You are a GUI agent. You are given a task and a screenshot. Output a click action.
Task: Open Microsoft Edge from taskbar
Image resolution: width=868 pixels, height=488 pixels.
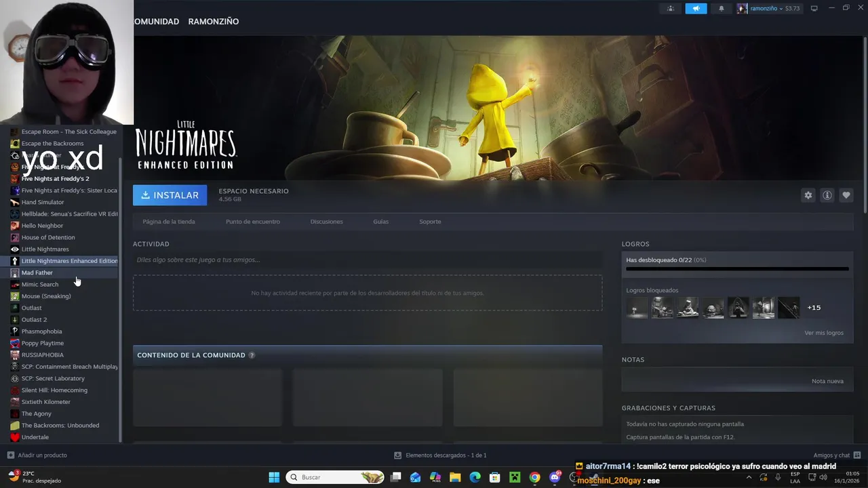pos(475,477)
